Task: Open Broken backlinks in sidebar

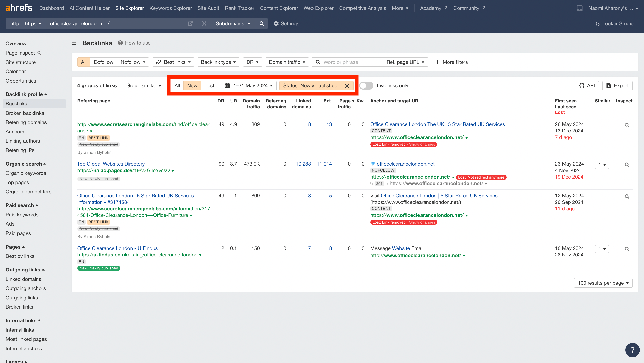Action: [25, 113]
